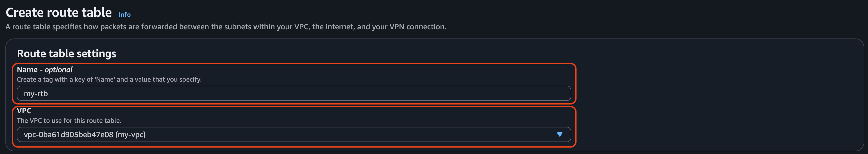Image resolution: width=868 pixels, height=154 pixels.
Task: Click the VPC field label
Action: (24, 111)
